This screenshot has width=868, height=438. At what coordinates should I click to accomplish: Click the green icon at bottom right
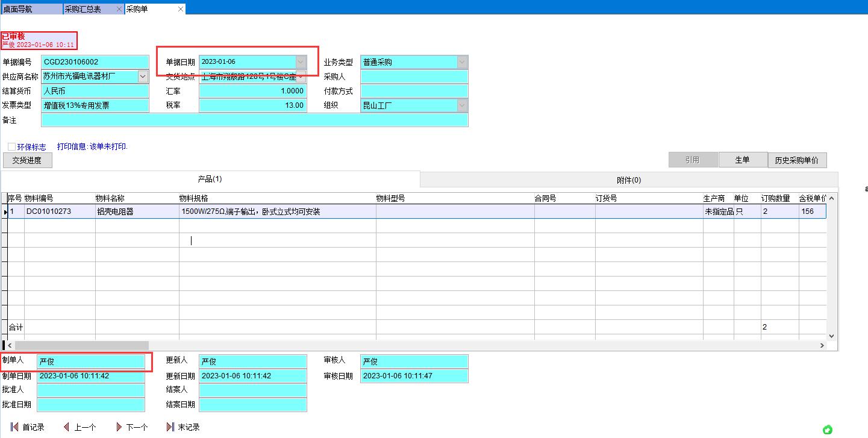point(828,430)
